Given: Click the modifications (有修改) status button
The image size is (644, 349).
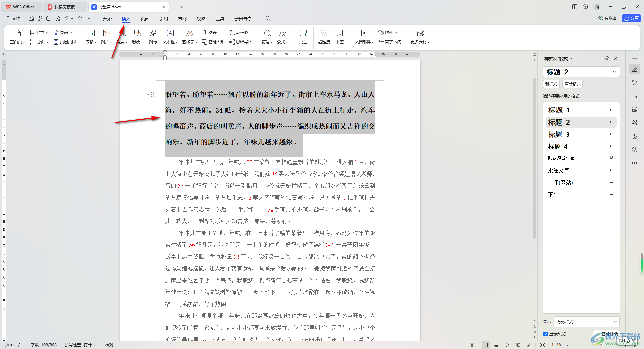Looking at the screenshot, I should tap(607, 18).
